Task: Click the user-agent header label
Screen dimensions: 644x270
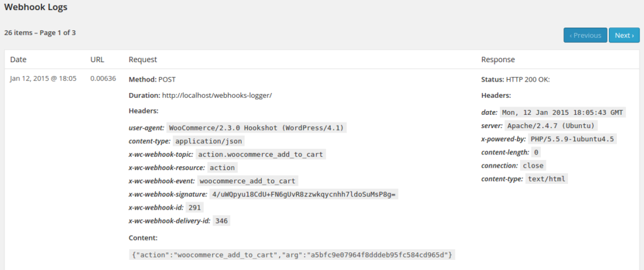Action: coord(147,127)
